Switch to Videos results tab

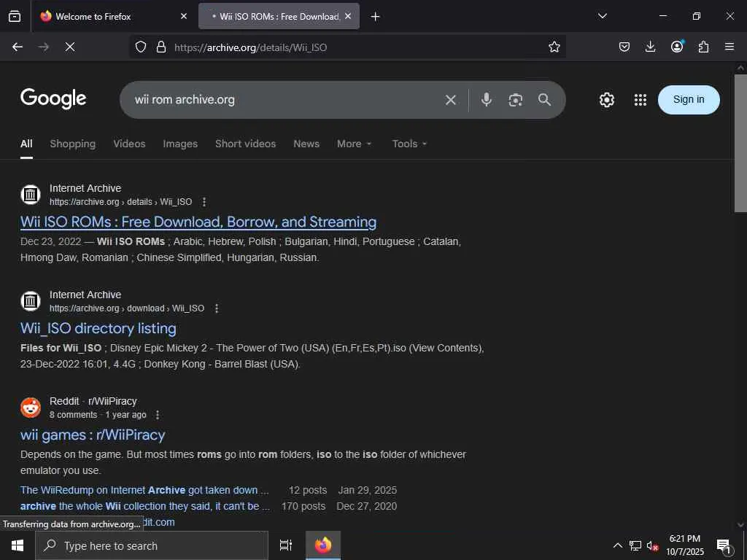click(x=129, y=144)
